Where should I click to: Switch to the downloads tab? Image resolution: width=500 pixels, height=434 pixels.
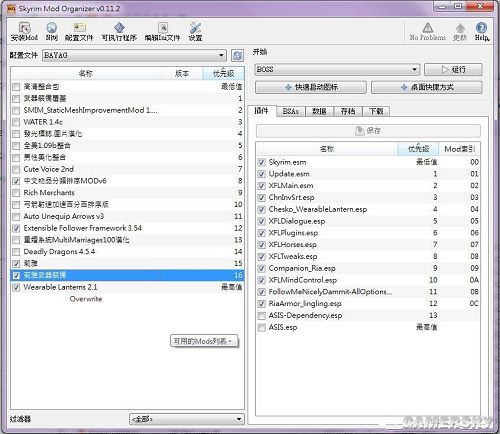click(376, 111)
